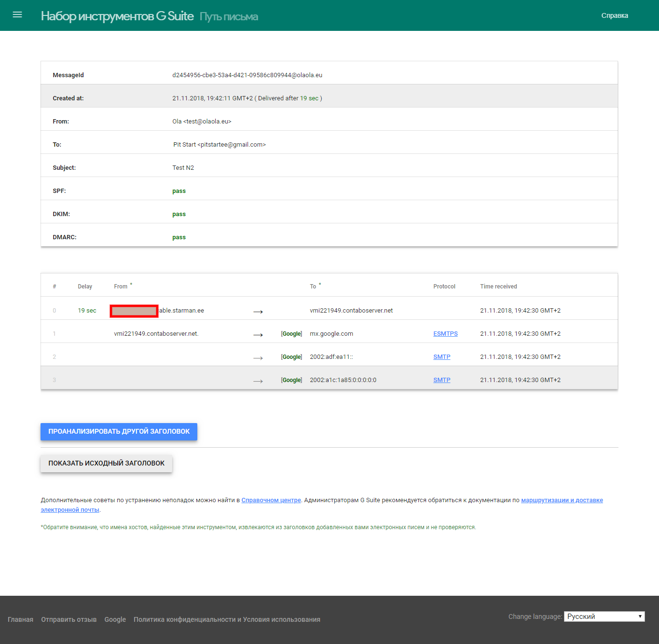Screen dimensions: 659x644
Task: Open the Справочном центре link
Action: [x=271, y=500]
